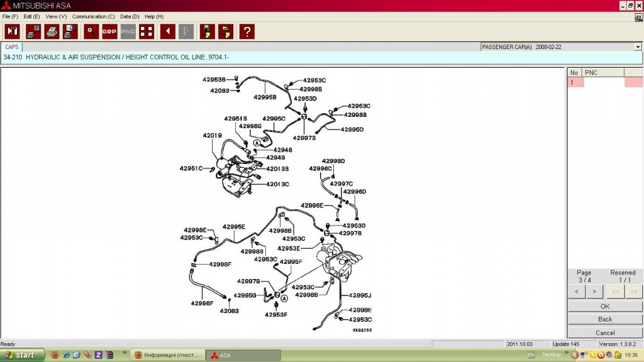Click the greyed reserved '<<' button
Viewport: 644px width, 362px height.
tap(615, 292)
